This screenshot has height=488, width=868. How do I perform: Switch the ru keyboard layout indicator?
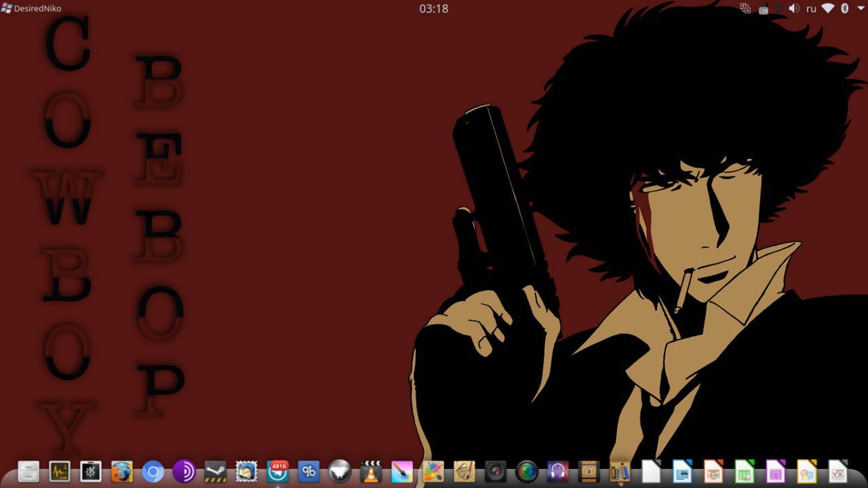[811, 9]
